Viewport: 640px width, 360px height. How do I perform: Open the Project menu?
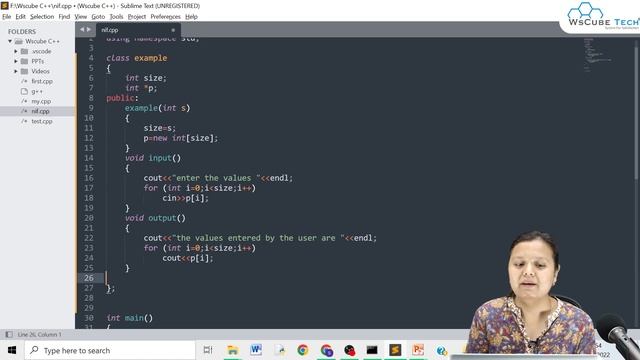[x=137, y=17]
